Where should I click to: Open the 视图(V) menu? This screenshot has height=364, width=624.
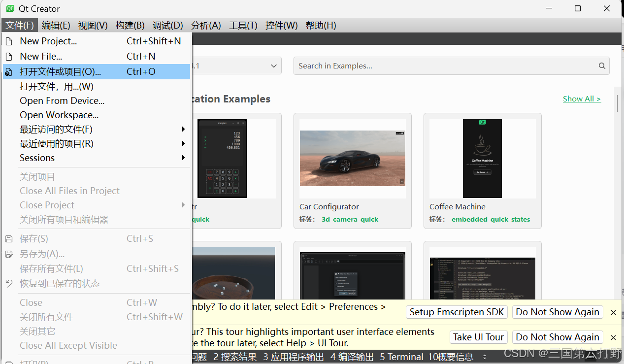click(93, 26)
